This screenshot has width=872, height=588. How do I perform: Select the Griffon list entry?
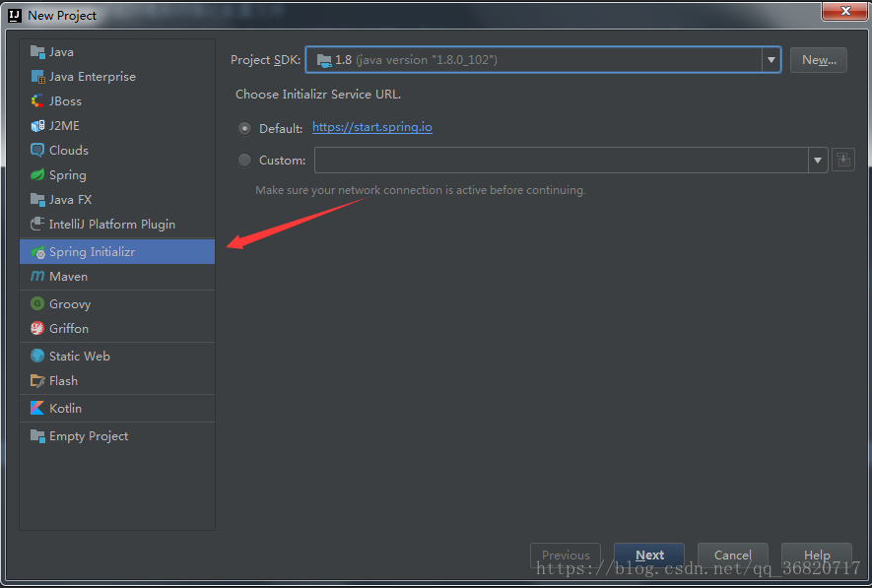117,328
